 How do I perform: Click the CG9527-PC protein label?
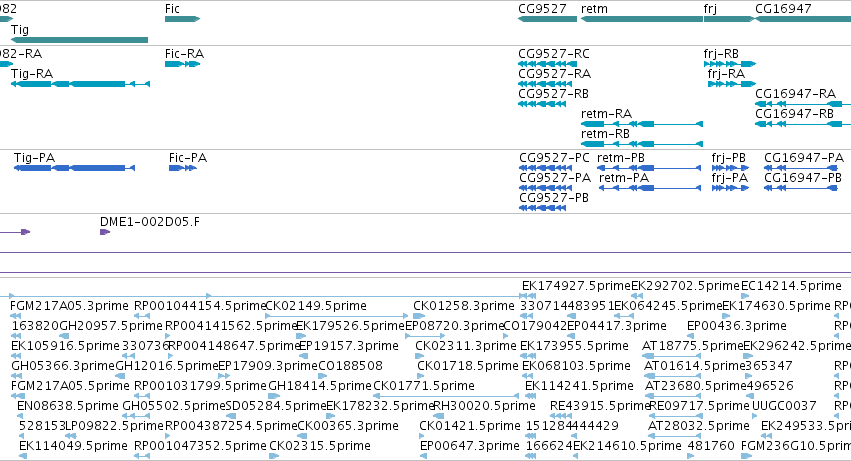(554, 158)
